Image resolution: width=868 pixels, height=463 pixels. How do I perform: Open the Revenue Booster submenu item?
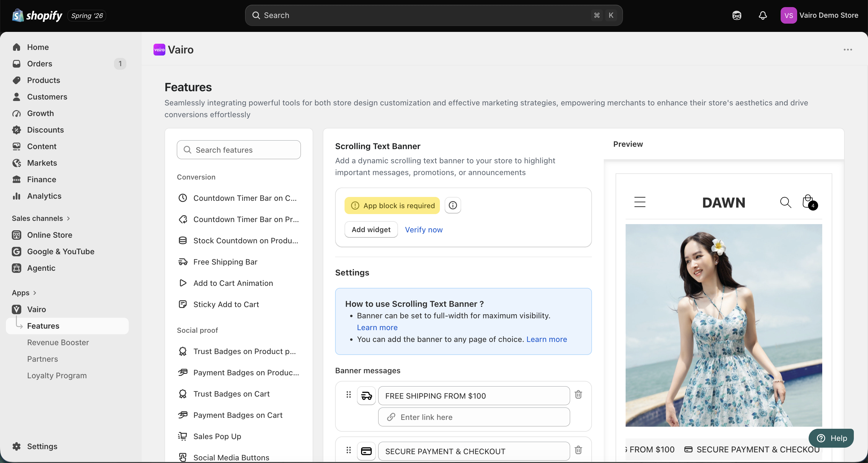coord(58,342)
